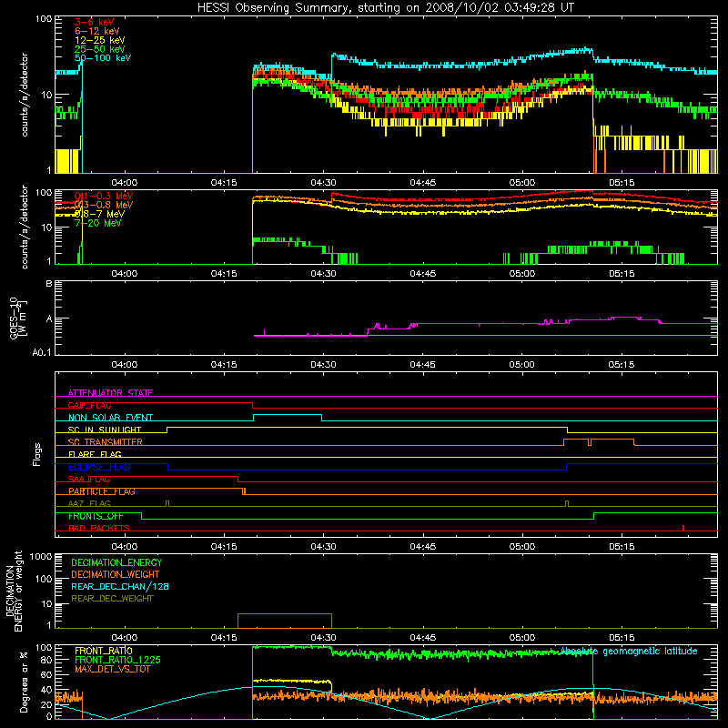Click the green 25-50 keV legend label
This screenshot has width=728, height=728.
[99, 49]
